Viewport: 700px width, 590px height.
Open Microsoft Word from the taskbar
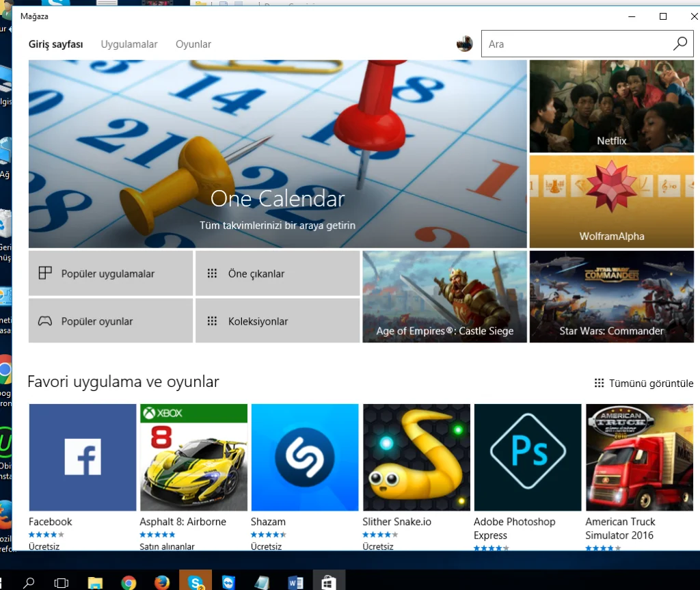click(x=295, y=582)
